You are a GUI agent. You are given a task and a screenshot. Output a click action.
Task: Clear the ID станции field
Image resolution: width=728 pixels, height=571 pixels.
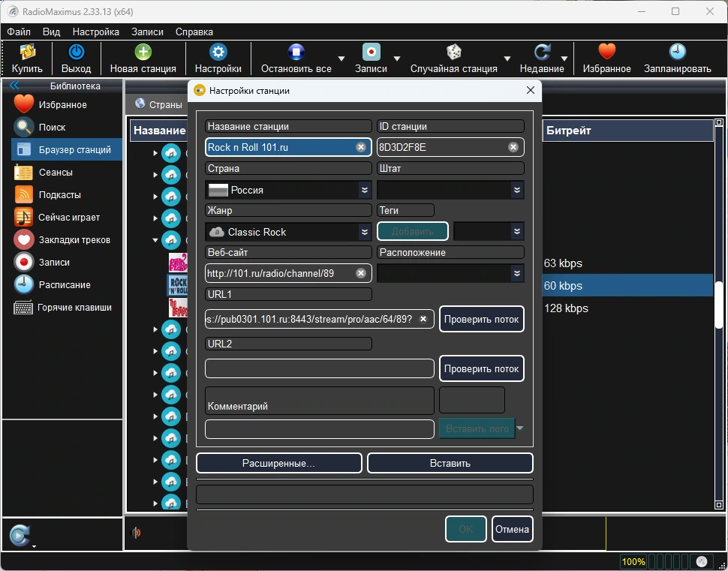[513, 147]
